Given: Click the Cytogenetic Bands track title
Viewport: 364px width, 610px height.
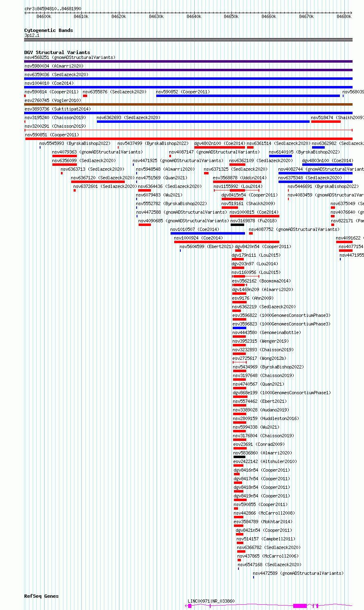Looking at the screenshot, I should point(49,30).
